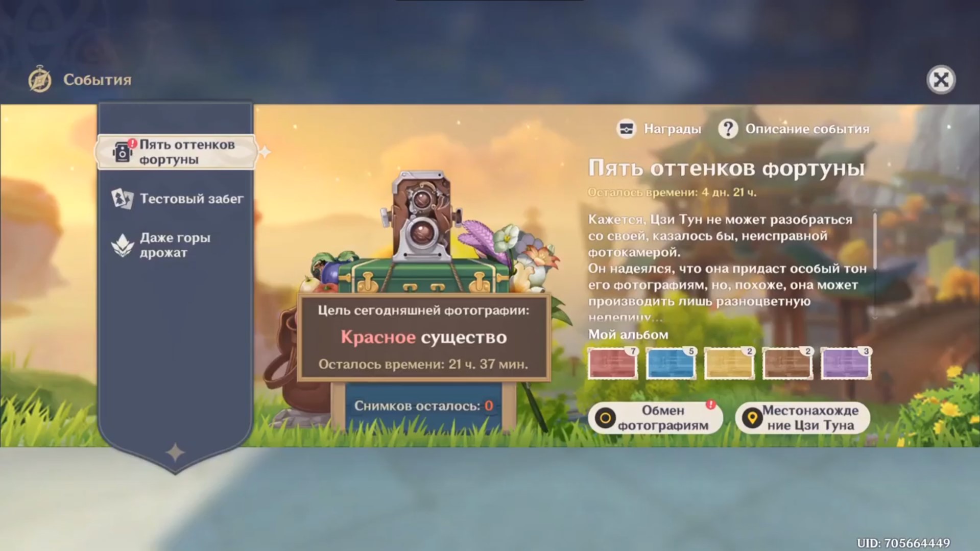Click the cards icon next to Тестовый забег
This screenshot has width=980, height=551.
click(x=122, y=199)
